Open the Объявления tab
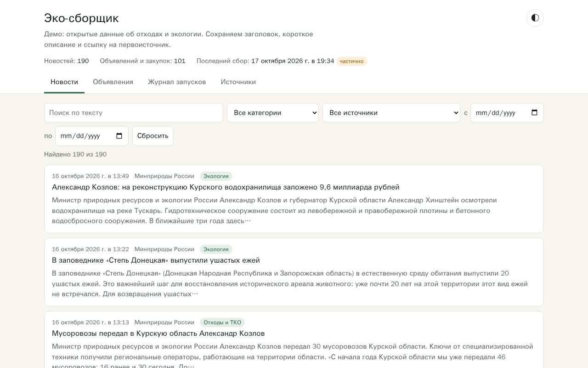The height and width of the screenshot is (368, 588). (x=113, y=82)
